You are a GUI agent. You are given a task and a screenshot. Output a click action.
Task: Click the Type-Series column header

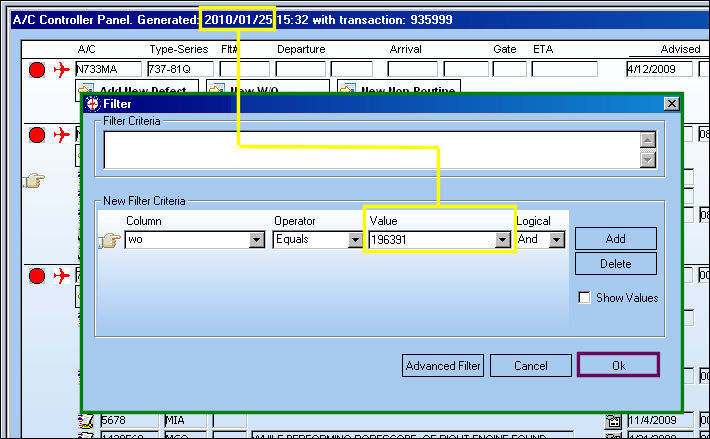pos(179,49)
